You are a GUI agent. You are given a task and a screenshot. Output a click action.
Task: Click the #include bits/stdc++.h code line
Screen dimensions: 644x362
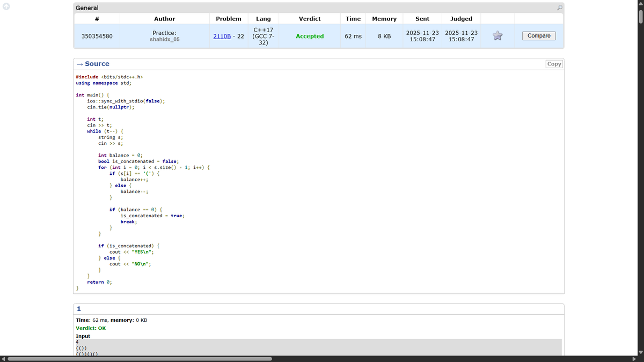[109, 77]
